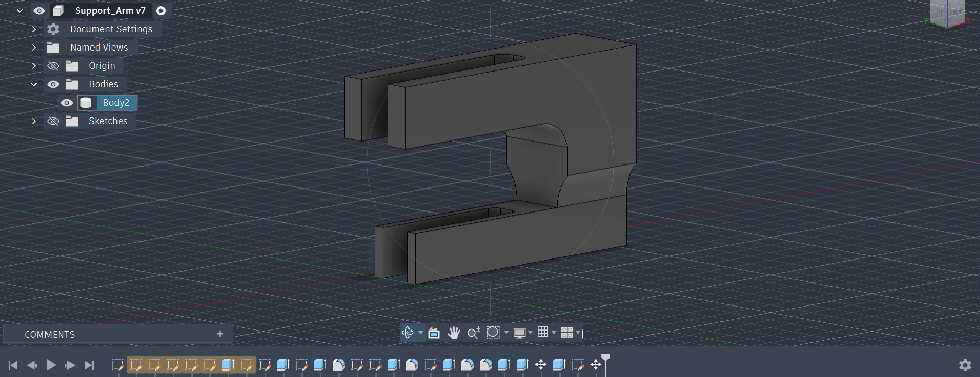Viewport: 980px width, 377px height.
Task: Jump to the timeline beginning
Action: (13, 365)
